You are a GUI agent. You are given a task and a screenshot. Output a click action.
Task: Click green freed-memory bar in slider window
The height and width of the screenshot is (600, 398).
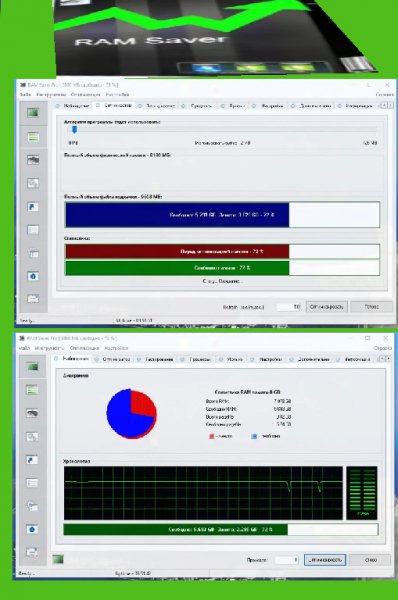pos(223,268)
